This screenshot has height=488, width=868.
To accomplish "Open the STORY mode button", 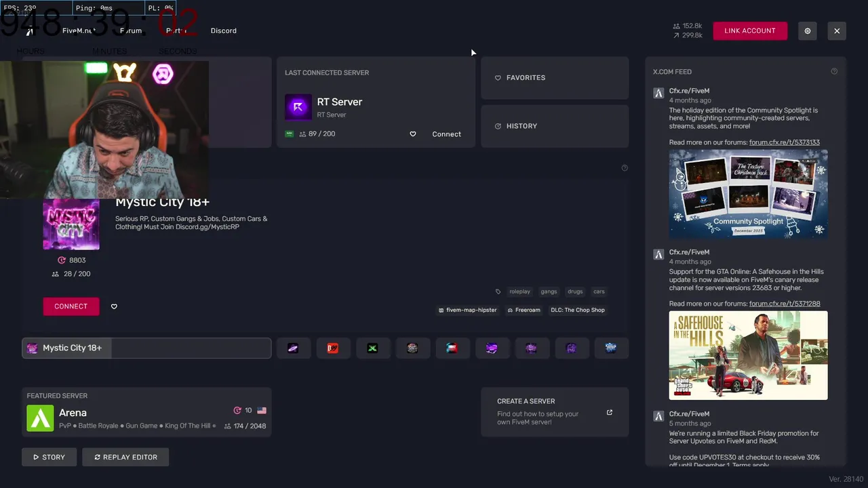I will (49, 457).
